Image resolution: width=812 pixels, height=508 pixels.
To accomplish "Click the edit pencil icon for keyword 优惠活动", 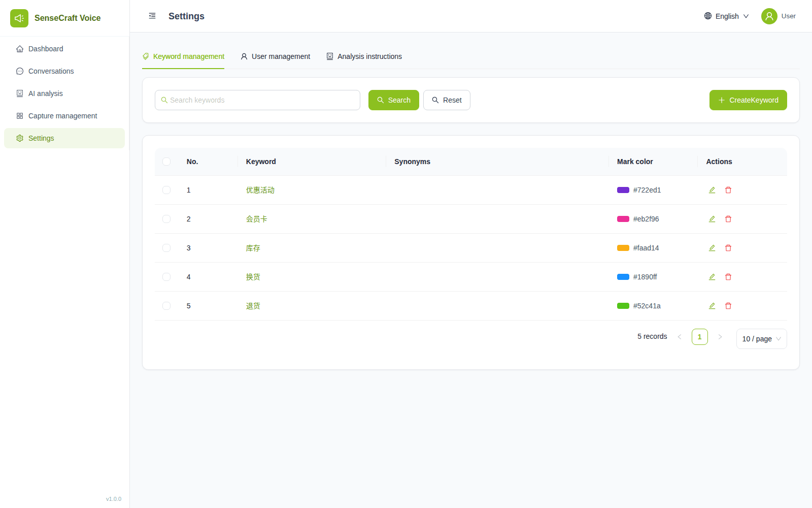I will (712, 190).
